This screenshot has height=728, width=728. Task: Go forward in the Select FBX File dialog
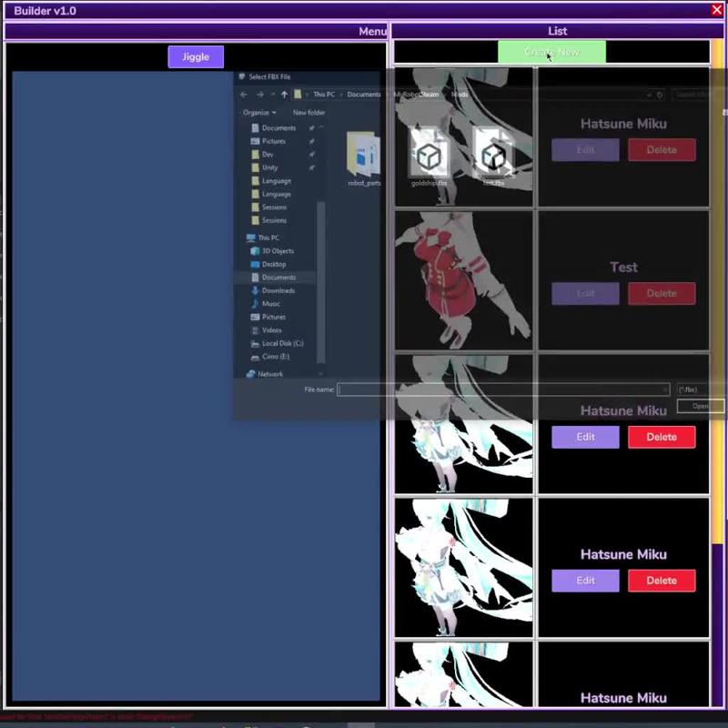pos(260,95)
